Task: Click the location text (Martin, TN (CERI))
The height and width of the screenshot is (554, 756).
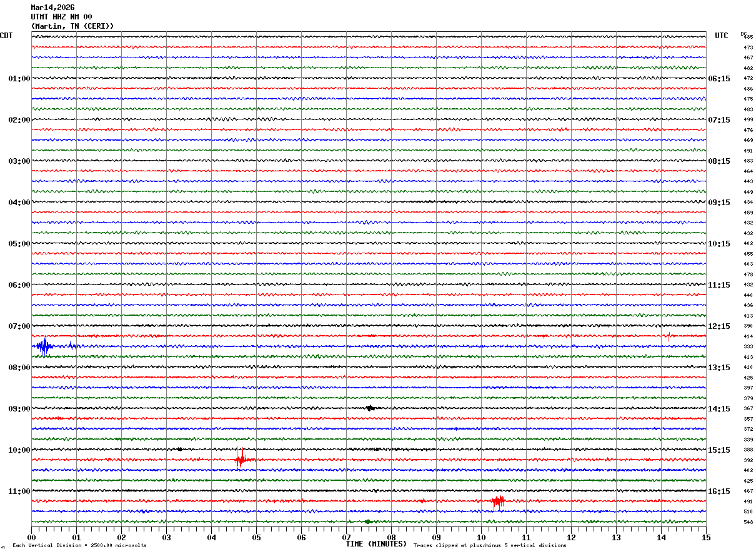Action: click(x=72, y=26)
